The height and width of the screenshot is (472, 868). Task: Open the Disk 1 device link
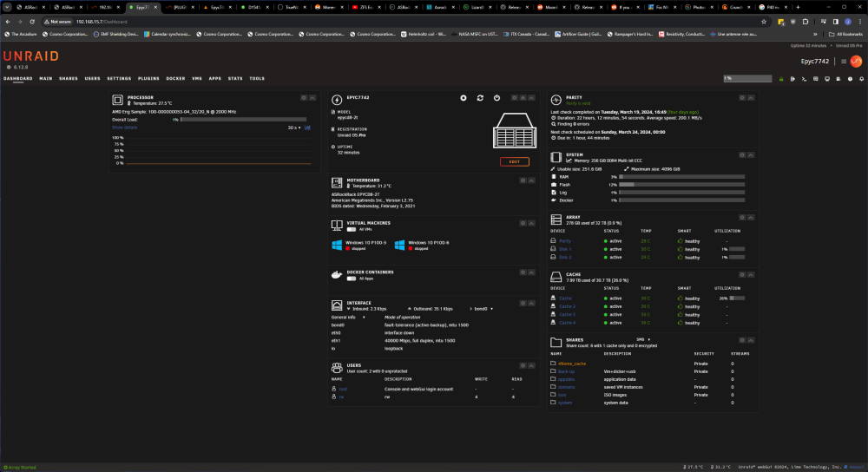pyautogui.click(x=565, y=249)
